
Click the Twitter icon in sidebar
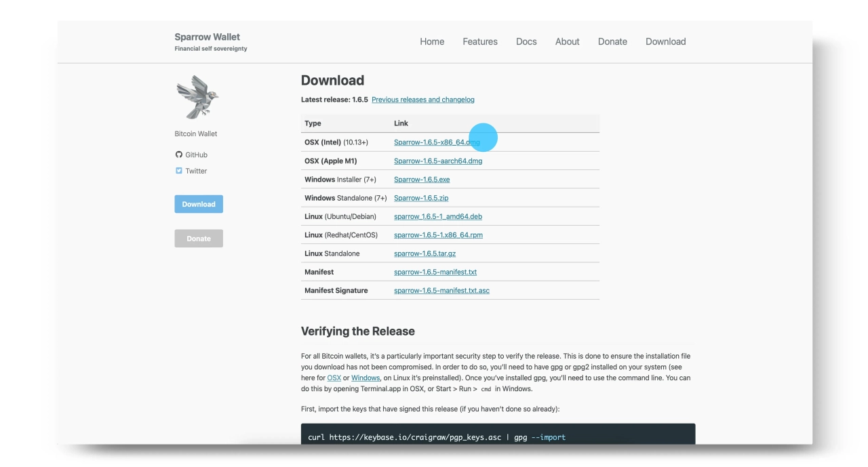(x=179, y=171)
